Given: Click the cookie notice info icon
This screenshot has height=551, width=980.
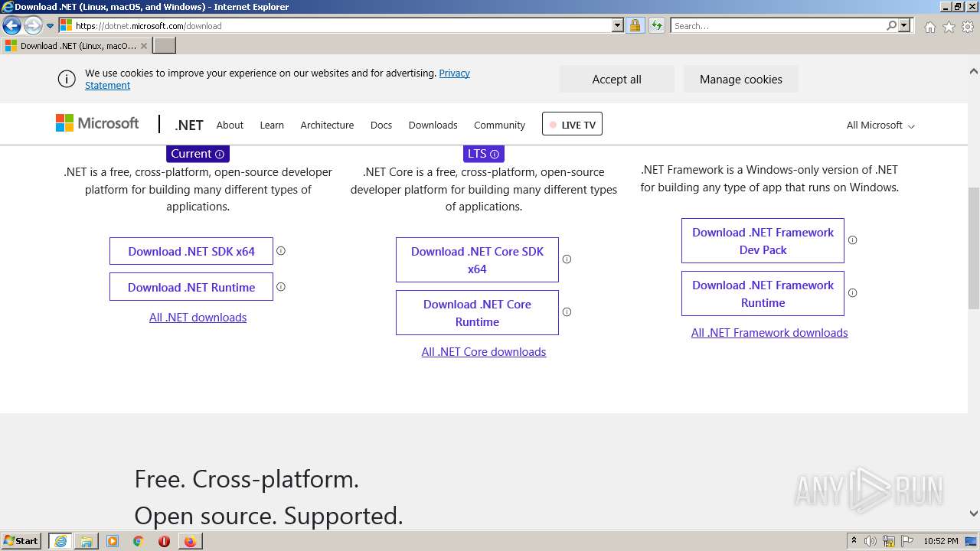Looking at the screenshot, I should [x=67, y=79].
